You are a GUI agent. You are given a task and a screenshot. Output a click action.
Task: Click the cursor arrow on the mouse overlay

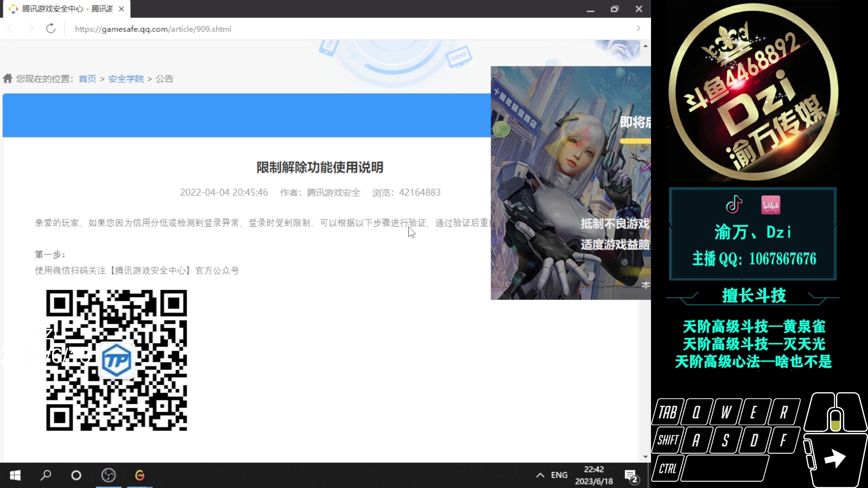835,458
